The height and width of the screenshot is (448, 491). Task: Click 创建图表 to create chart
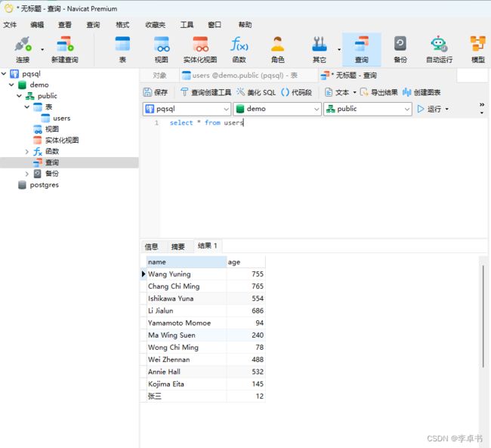click(x=422, y=92)
